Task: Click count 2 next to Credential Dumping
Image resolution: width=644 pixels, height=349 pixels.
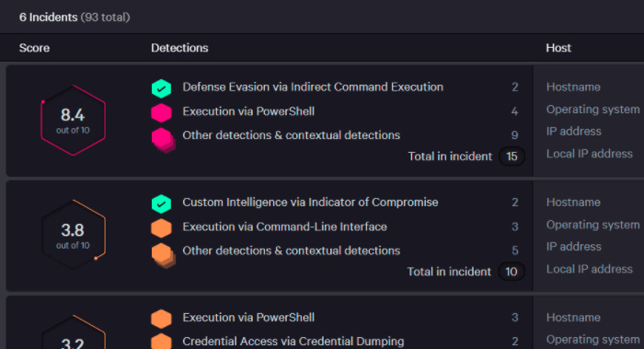Action: 515,342
